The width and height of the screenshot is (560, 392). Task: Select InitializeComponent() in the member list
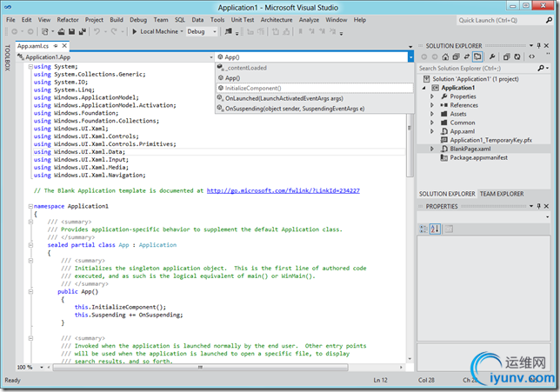tap(315, 88)
